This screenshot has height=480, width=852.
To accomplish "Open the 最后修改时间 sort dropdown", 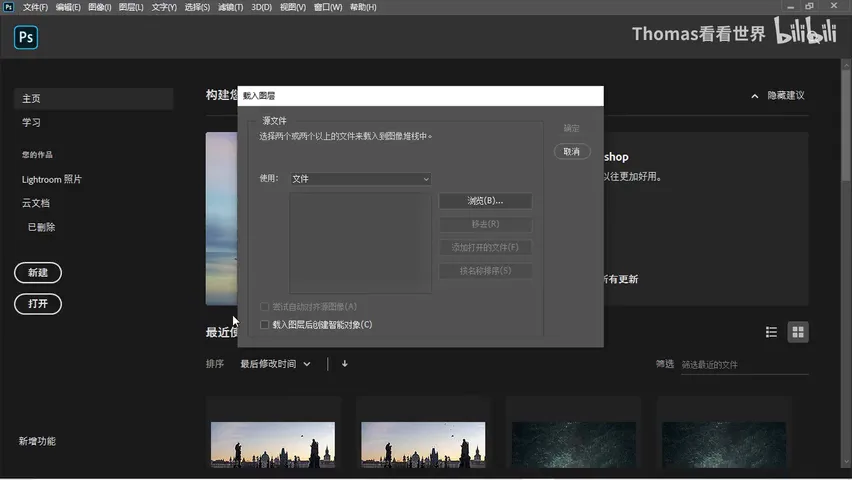I will coord(275,364).
